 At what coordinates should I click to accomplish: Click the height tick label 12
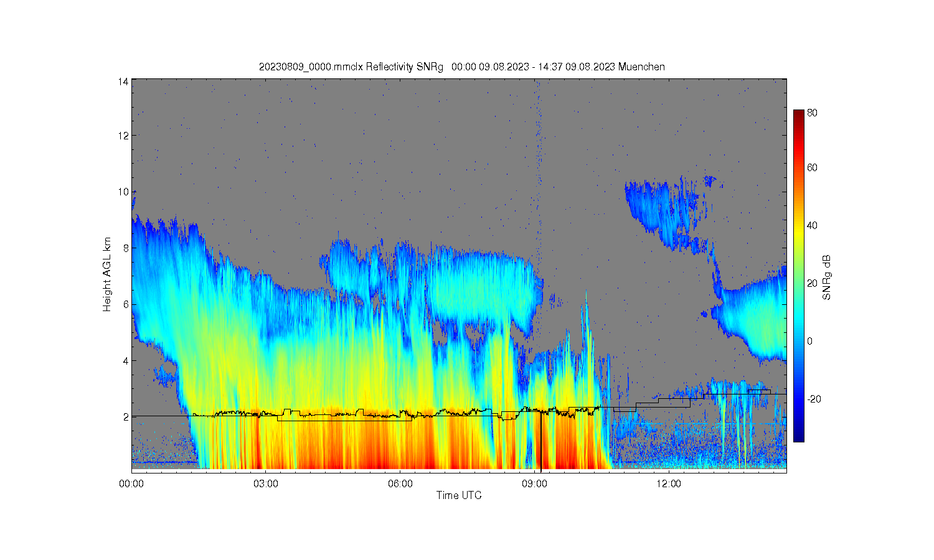124,136
